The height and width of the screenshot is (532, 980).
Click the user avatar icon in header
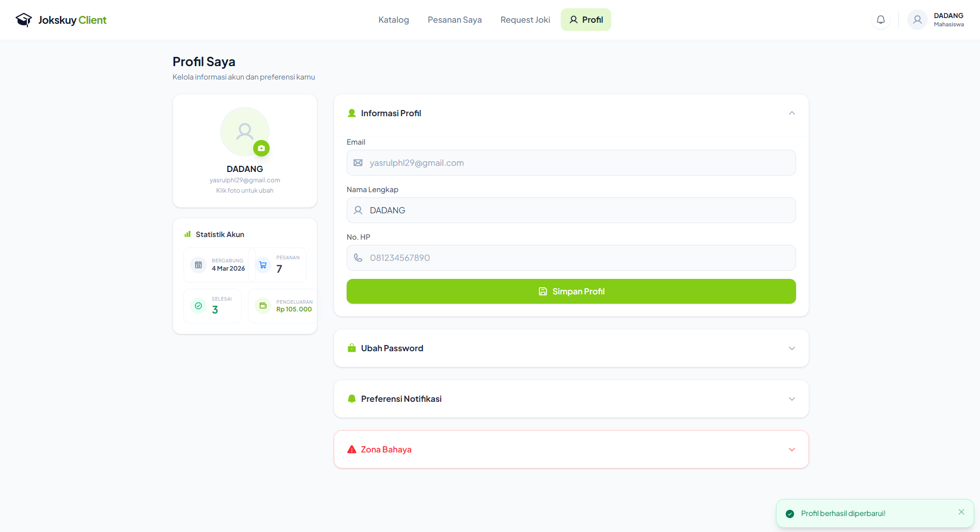(x=917, y=20)
